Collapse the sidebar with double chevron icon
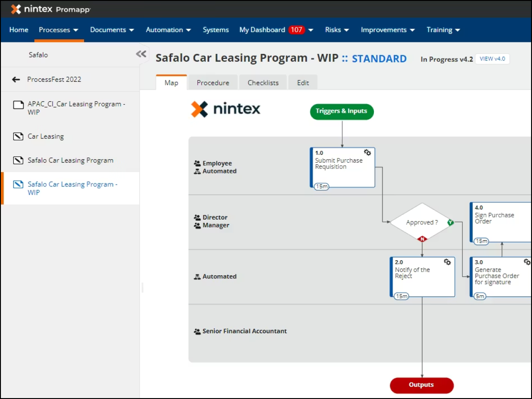This screenshot has width=532, height=399. (x=141, y=54)
